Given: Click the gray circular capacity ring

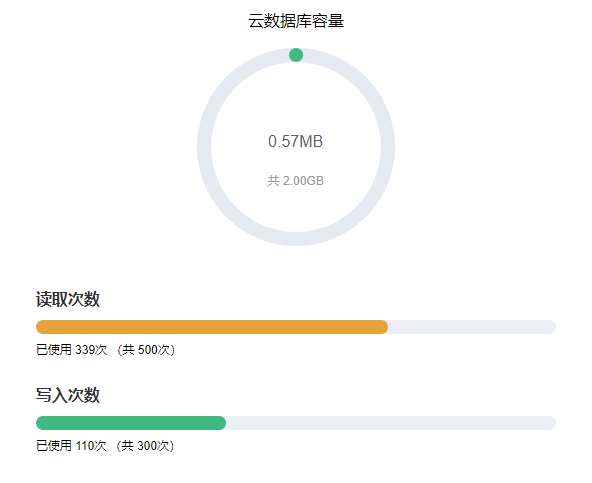Looking at the screenshot, I should [x=296, y=147].
